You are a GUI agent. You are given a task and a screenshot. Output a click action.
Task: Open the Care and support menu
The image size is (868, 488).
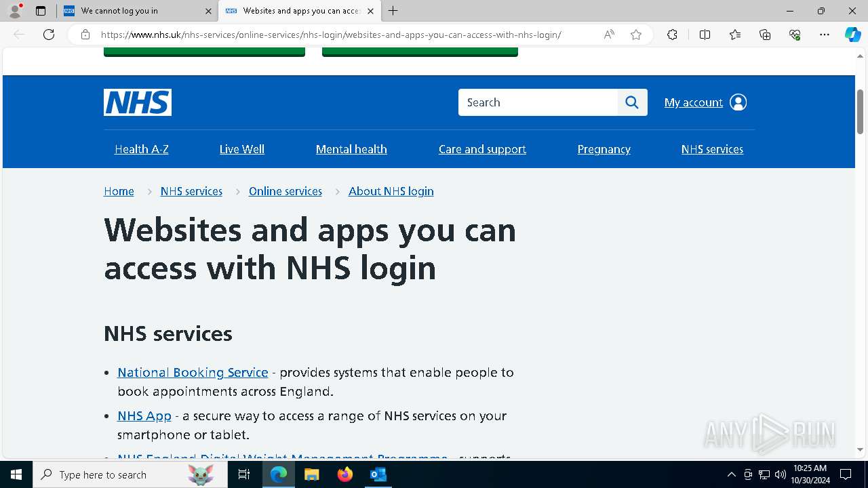[482, 149]
